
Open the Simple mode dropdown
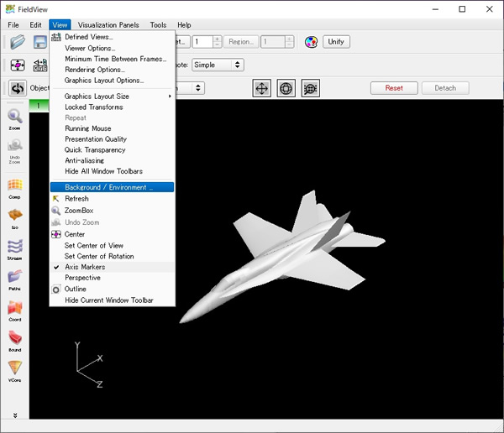click(218, 65)
